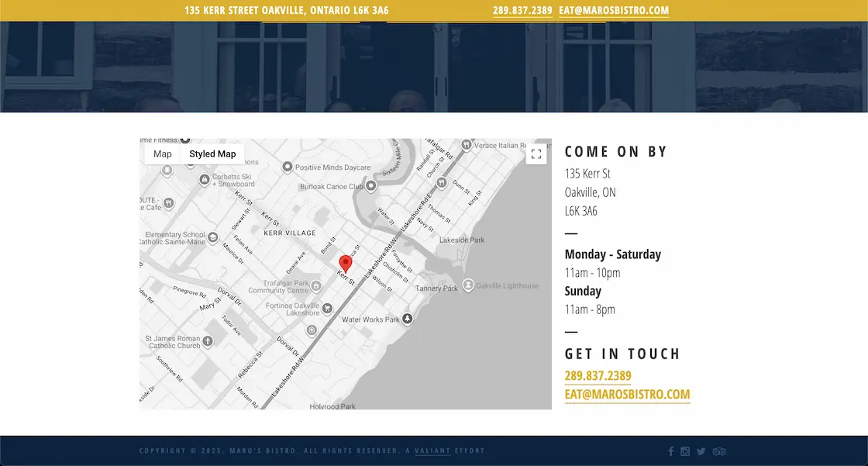Click the L6K 3A6 postal code text
This screenshot has width=868, height=466.
pos(580,211)
